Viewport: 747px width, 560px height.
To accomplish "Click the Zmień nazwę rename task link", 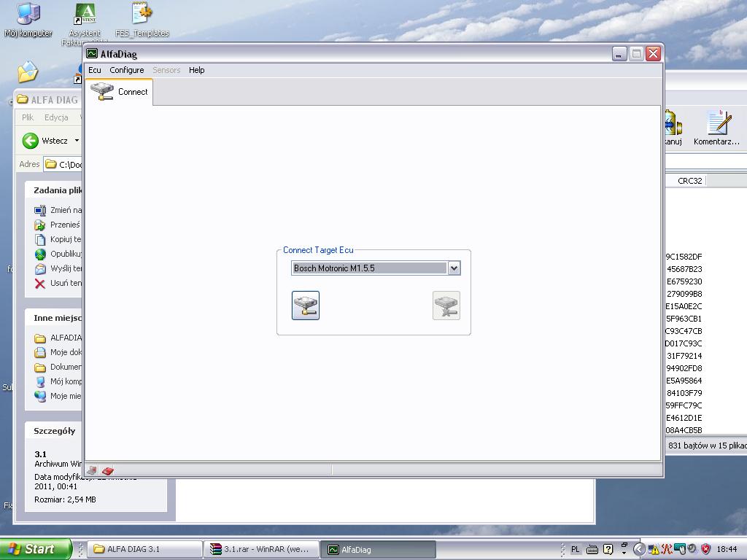I will point(58,210).
